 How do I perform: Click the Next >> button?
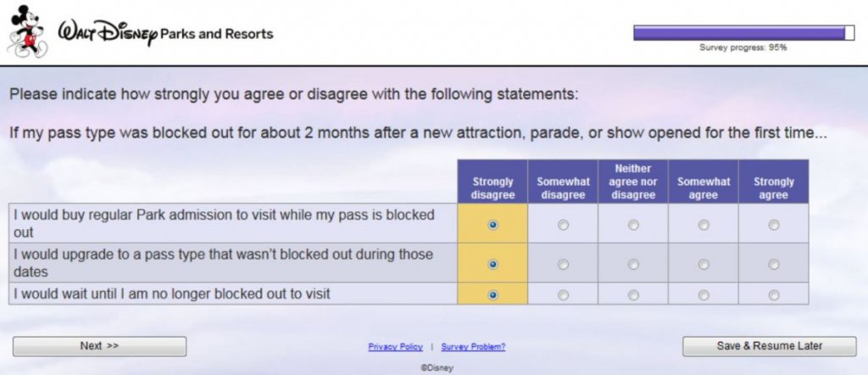pyautogui.click(x=99, y=346)
